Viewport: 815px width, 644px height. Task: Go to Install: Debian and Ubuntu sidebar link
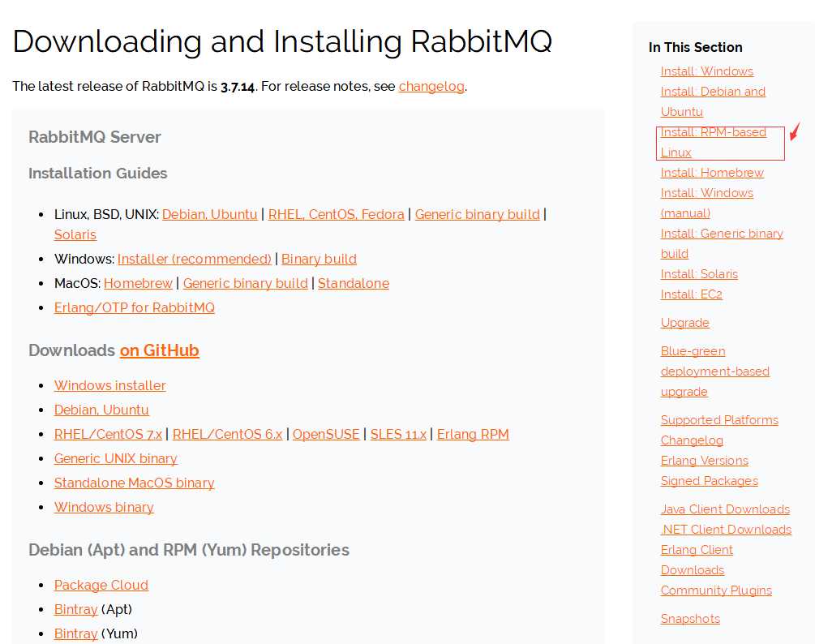coord(713,101)
